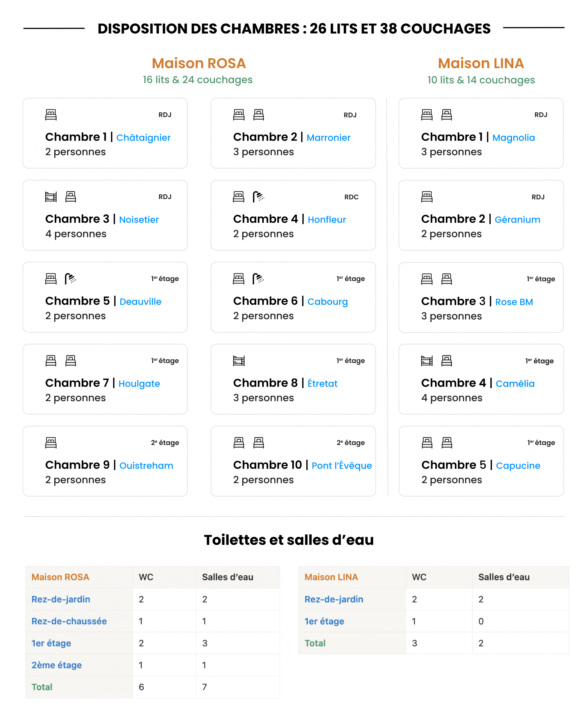The height and width of the screenshot is (721, 588).
Task: Tap the shower icon in Cabourg card
Action: coord(259,279)
